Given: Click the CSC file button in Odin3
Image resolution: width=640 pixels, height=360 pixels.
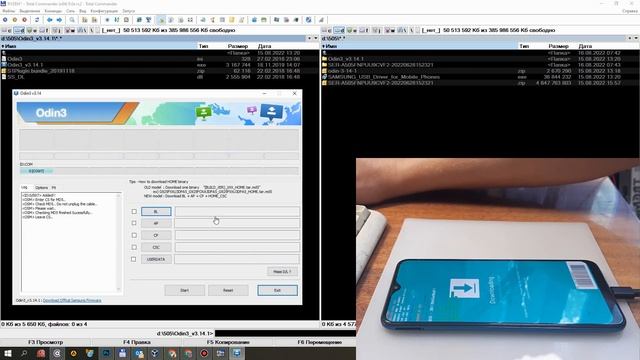Looking at the screenshot, I should click(x=156, y=247).
